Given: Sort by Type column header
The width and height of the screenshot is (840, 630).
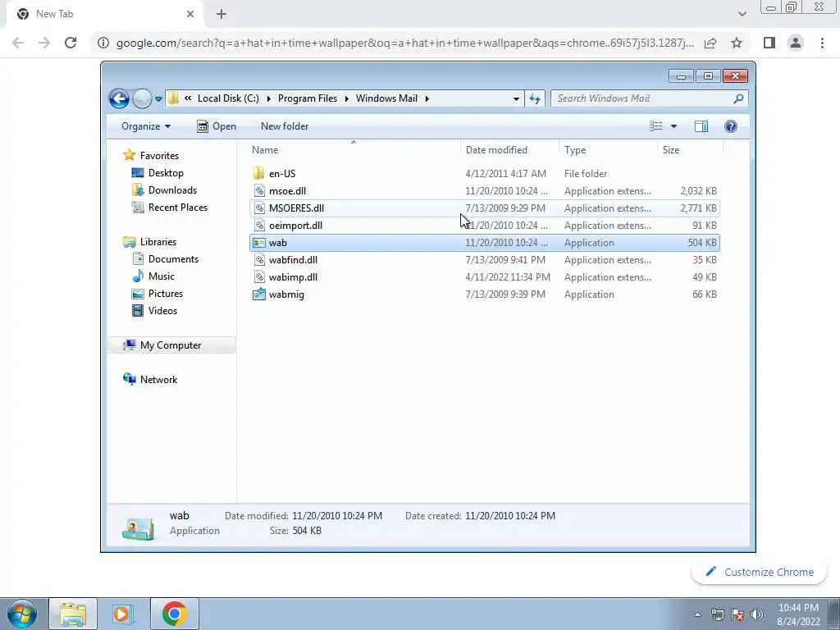Looking at the screenshot, I should pyautogui.click(x=608, y=150).
